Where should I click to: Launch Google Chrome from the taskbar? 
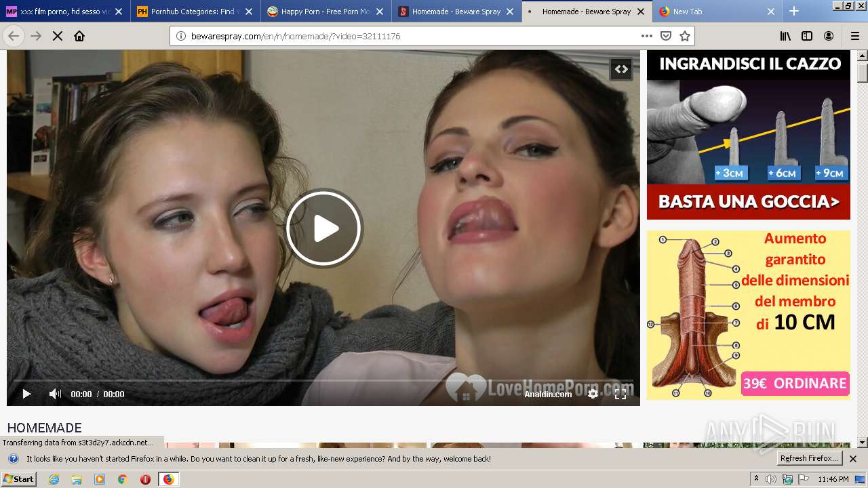123,479
